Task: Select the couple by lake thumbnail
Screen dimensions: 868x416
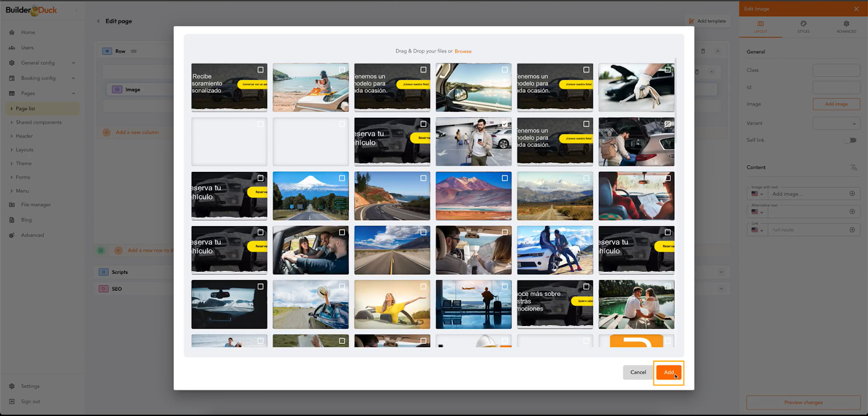Action: [x=636, y=304]
